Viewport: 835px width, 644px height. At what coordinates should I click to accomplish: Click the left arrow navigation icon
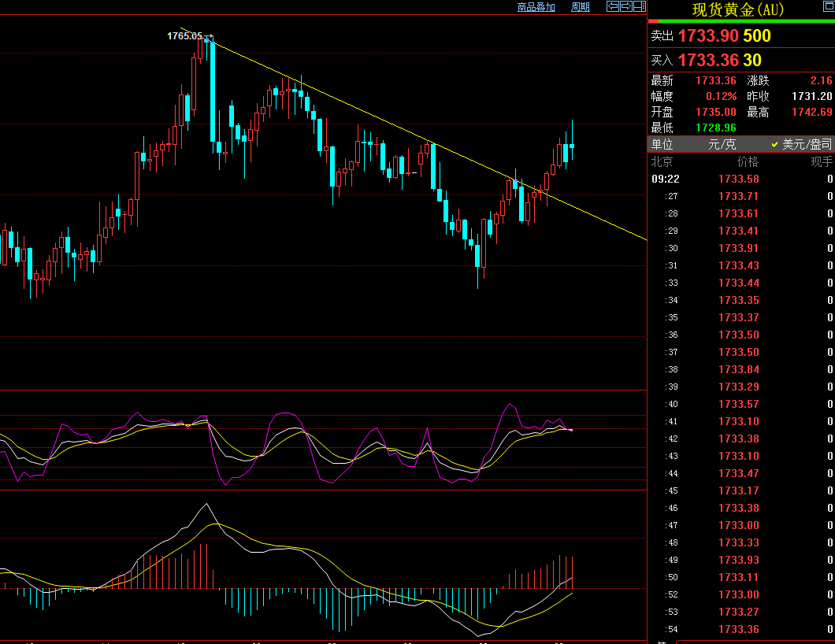612,6
